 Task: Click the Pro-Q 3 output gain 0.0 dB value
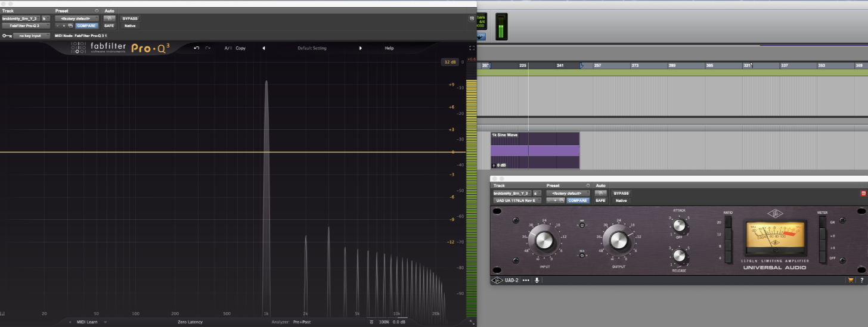[x=400, y=322]
